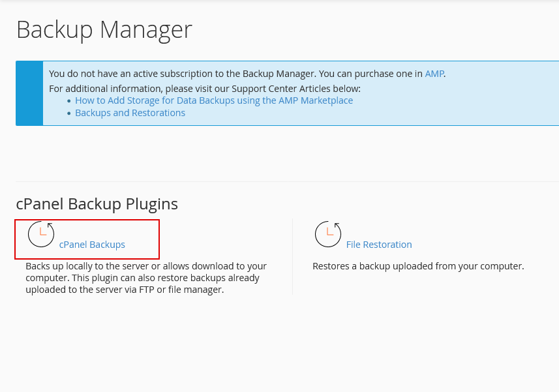Open the Backups and Restorations article

[x=130, y=113]
